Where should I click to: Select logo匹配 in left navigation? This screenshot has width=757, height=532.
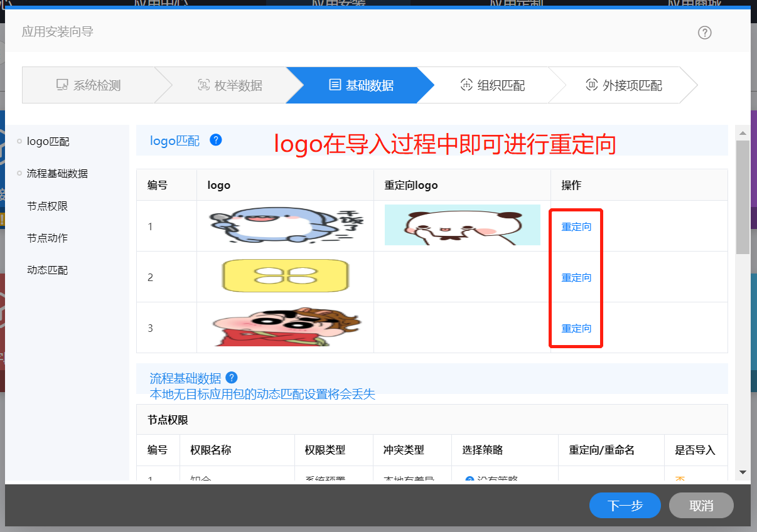pos(48,142)
